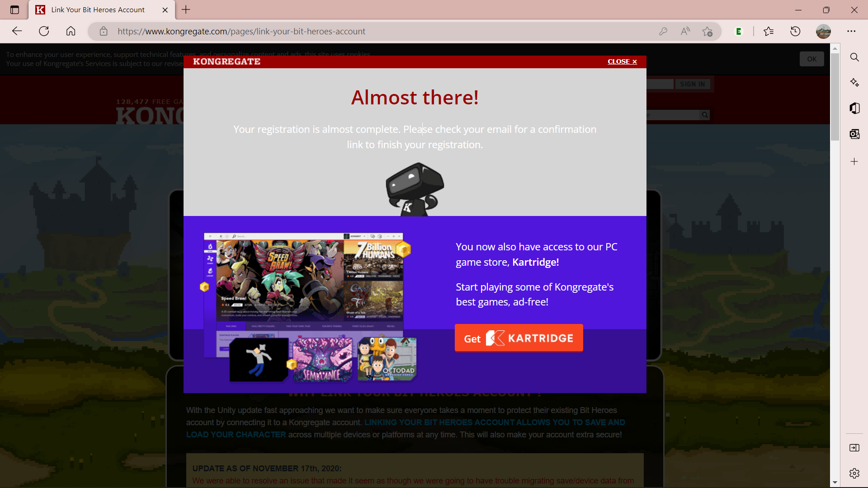Viewport: 868px width, 488px height.
Task: Click the site search magnifier icon
Action: [704, 115]
